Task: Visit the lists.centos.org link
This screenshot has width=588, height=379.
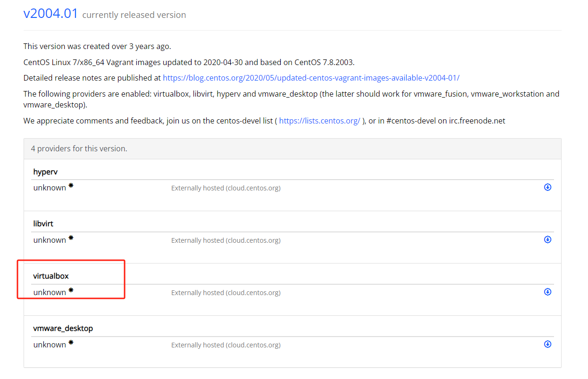Action: 319,121
